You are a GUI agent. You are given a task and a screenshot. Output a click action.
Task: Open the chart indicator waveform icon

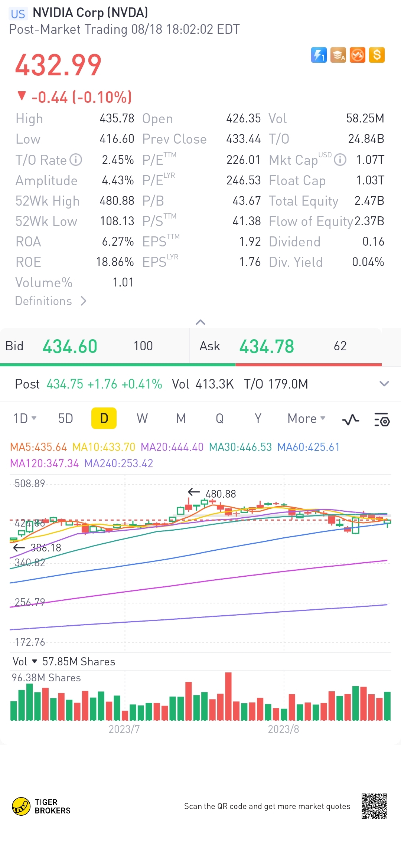click(350, 420)
